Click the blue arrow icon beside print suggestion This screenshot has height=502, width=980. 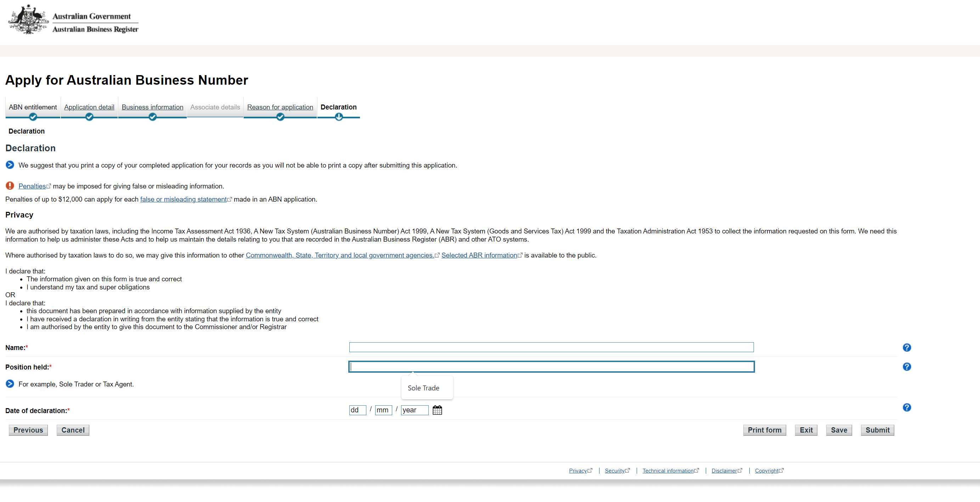tap(10, 165)
